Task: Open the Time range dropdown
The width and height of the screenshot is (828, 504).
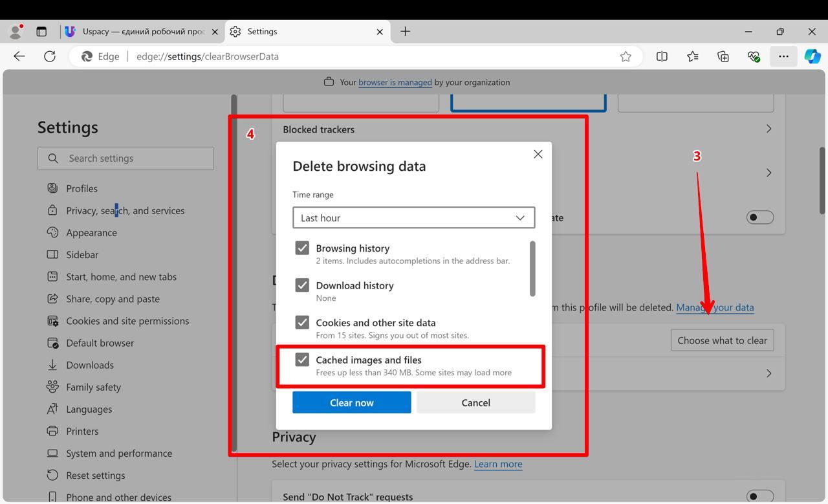Action: (x=413, y=218)
